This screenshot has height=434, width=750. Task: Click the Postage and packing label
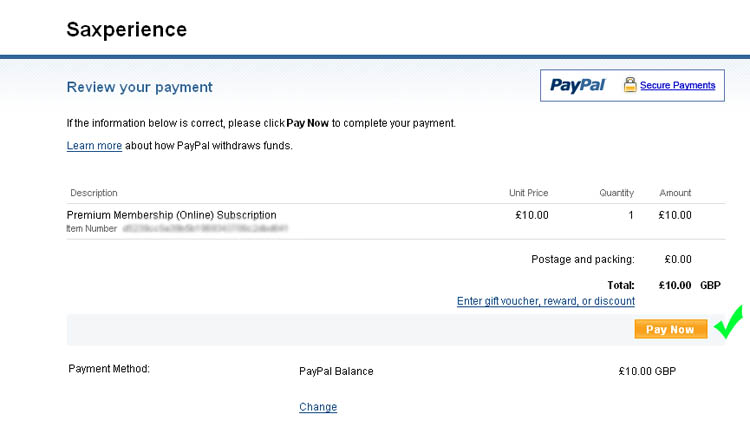pyautogui.click(x=582, y=259)
